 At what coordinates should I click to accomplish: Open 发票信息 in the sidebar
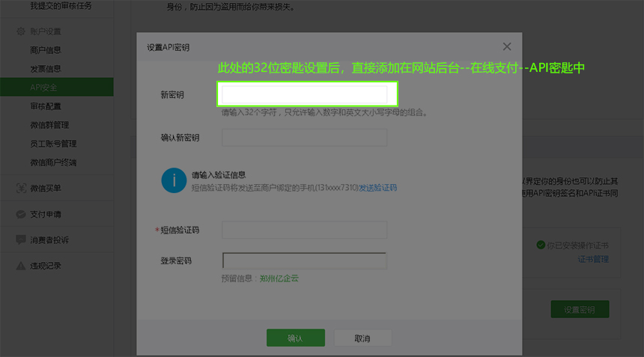click(x=46, y=69)
